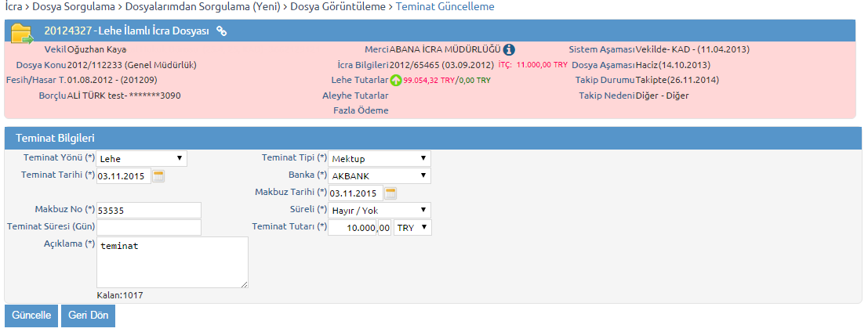This screenshot has width=868, height=332.
Task: Click Fesih/Hasar T. value 01.08.2012 - (201209)
Action: click(112, 80)
